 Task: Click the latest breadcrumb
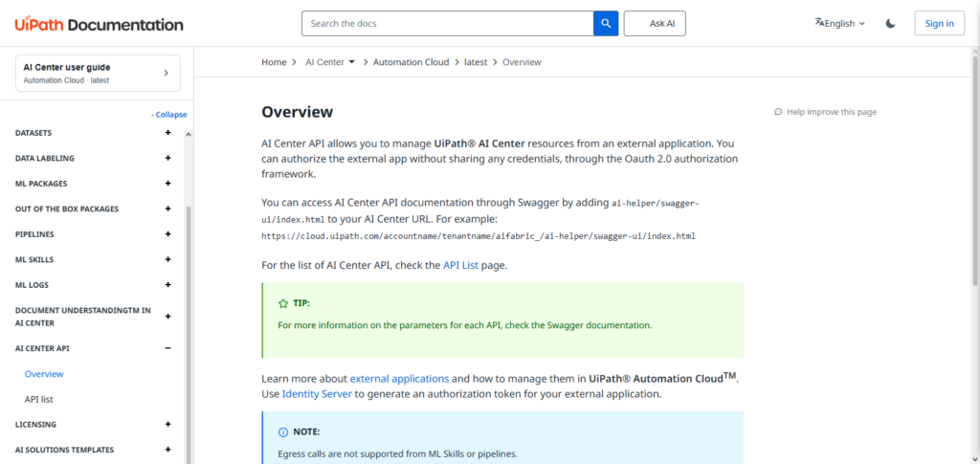click(476, 62)
